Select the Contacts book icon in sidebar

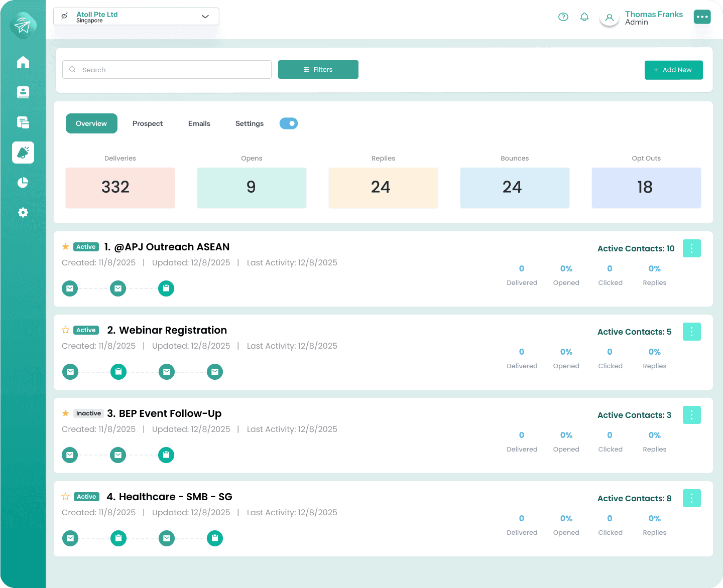[23, 92]
